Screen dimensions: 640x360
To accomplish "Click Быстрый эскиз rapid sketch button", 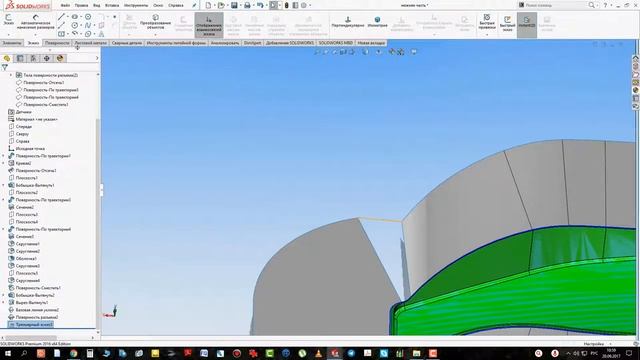I will click(x=507, y=24).
